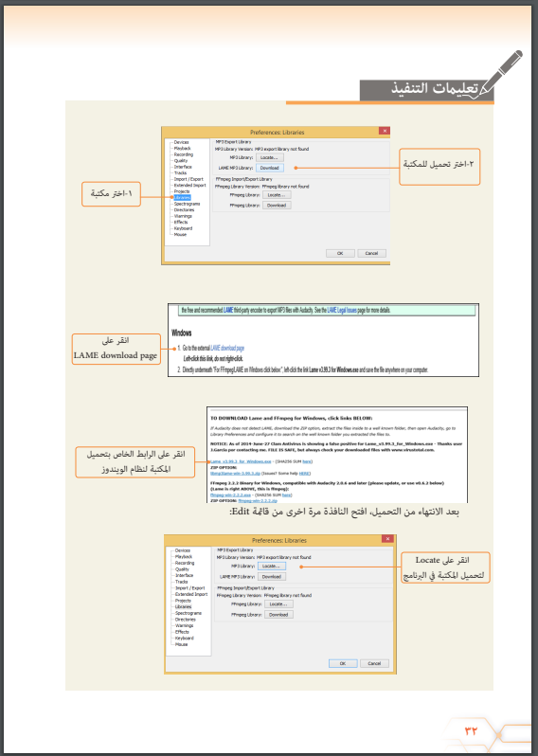Select Mouse in the first Preferences dialog tree
538x756 pixels.
(180, 234)
